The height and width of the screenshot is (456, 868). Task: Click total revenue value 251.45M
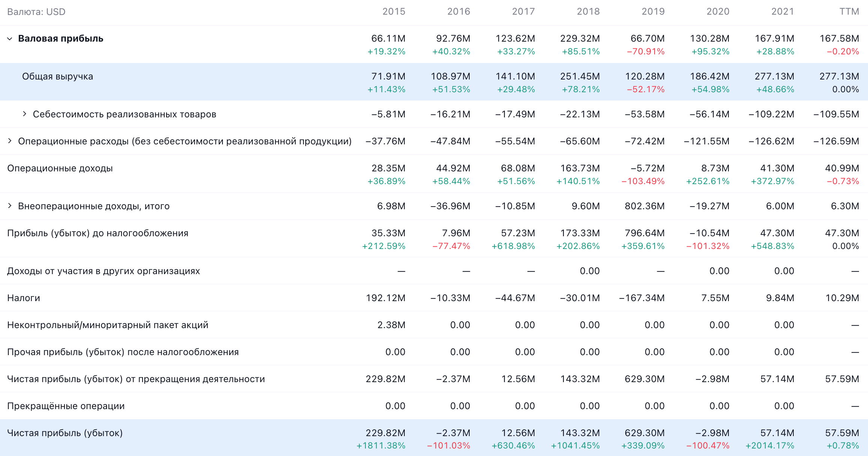coord(580,76)
